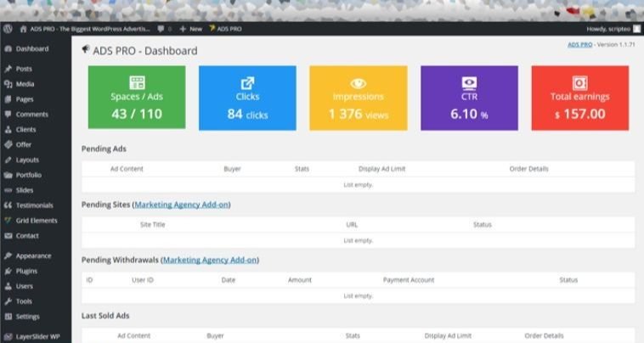644x343 pixels.
Task: Open the comments bubble in admin bar
Action: click(x=161, y=29)
